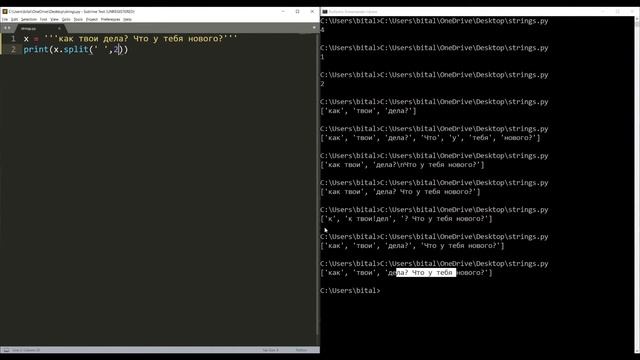This screenshot has width=640, height=360.
Task: Click the Sublime Text app icon in title bar
Action: (x=5, y=11)
